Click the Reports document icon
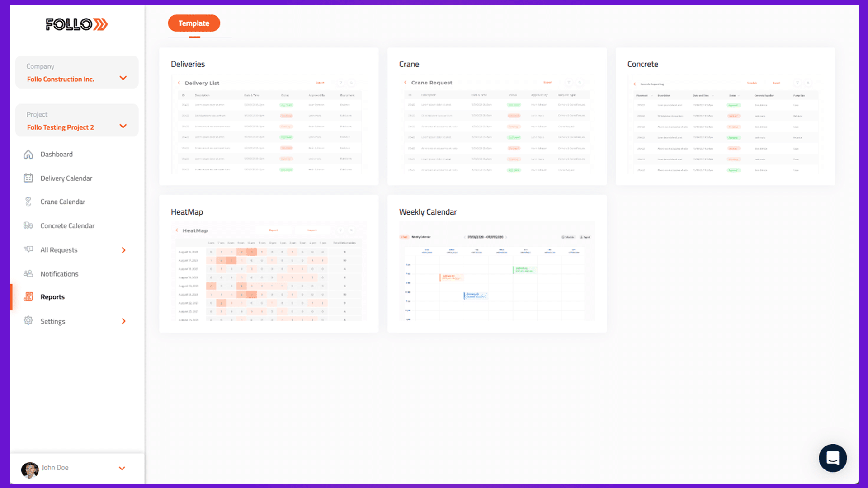 point(28,297)
